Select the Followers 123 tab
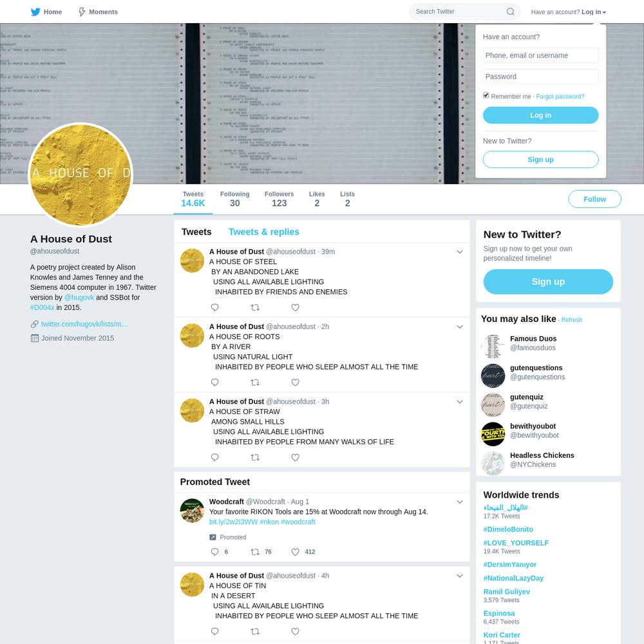 pos(279,199)
